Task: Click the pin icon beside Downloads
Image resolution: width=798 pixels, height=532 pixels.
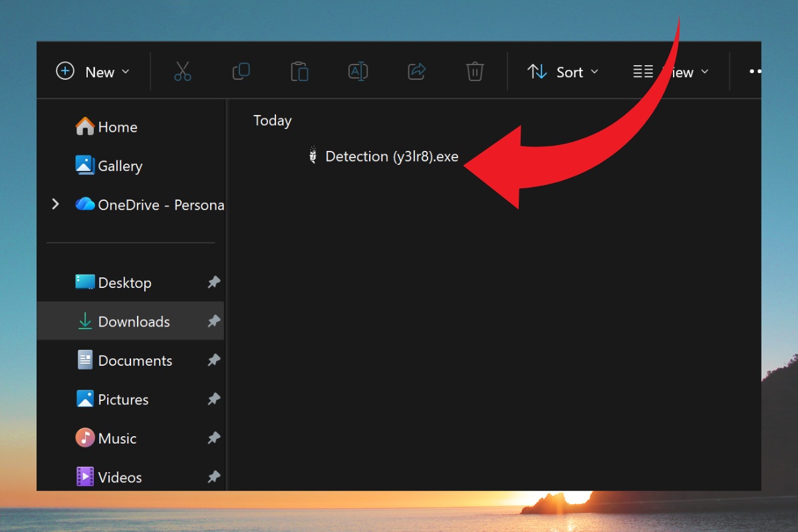Action: (213, 322)
